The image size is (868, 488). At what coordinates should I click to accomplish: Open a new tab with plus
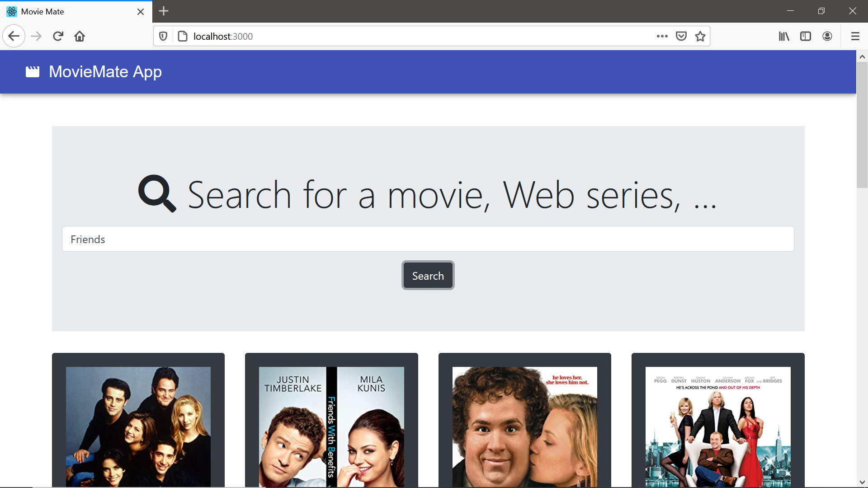point(164,11)
